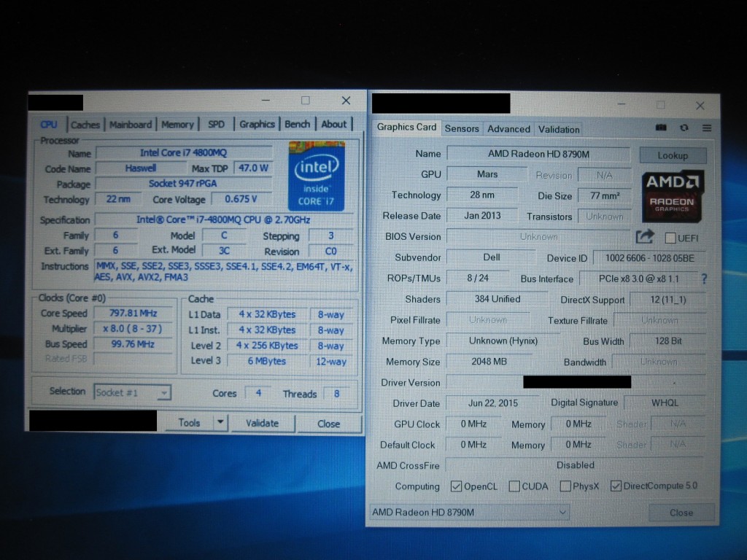Click the Device ID "1002 6606 - 1028 05BE"
Viewport: 747px width, 560px height.
click(650, 258)
